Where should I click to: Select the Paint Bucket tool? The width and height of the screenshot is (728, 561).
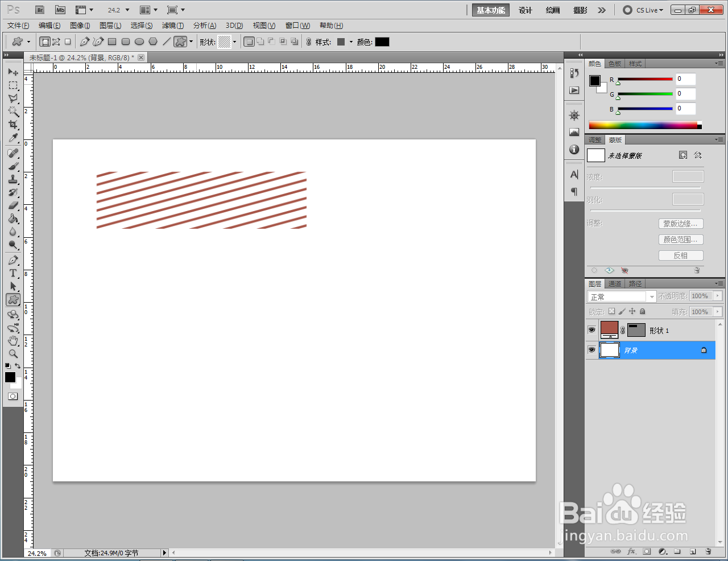[x=13, y=218]
